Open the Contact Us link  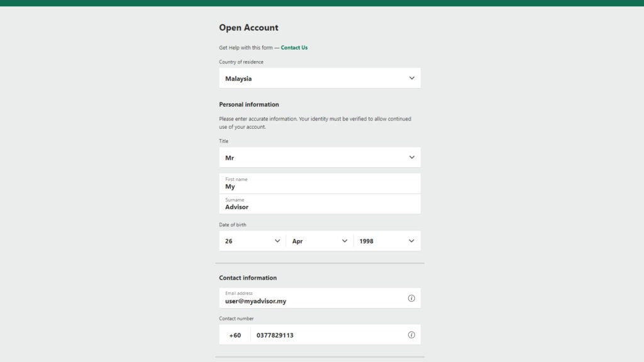[x=294, y=48]
